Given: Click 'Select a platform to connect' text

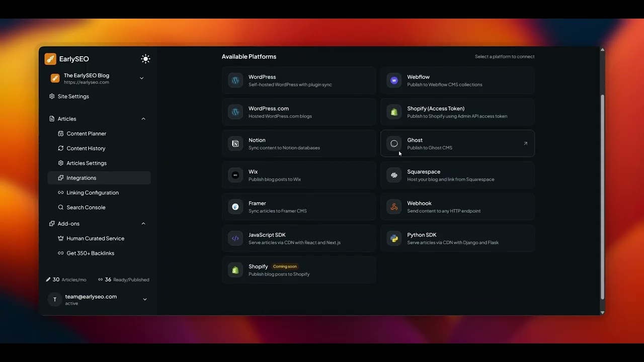Looking at the screenshot, I should click(x=505, y=57).
